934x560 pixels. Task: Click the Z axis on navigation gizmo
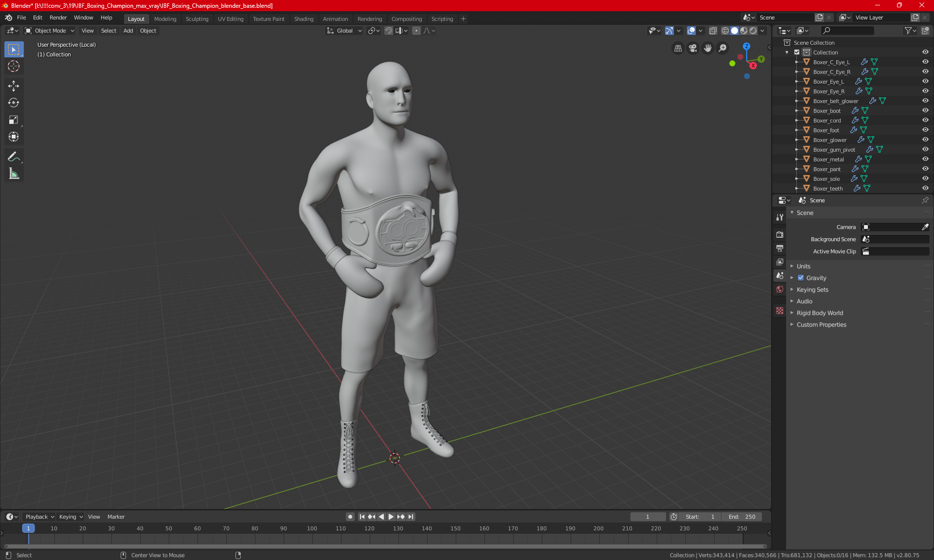point(746,46)
